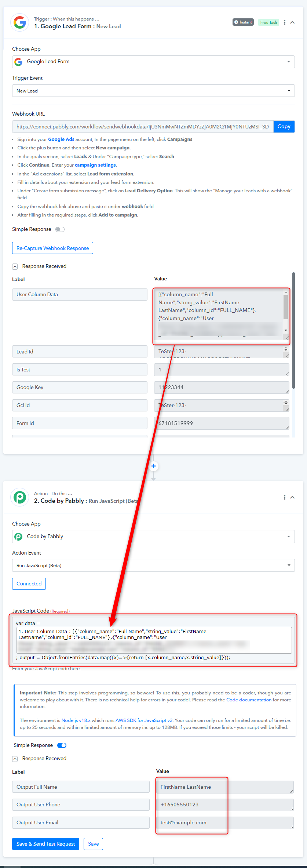The height and width of the screenshot is (868, 307).
Task: Click the Output User Email label field
Action: pos(81,822)
